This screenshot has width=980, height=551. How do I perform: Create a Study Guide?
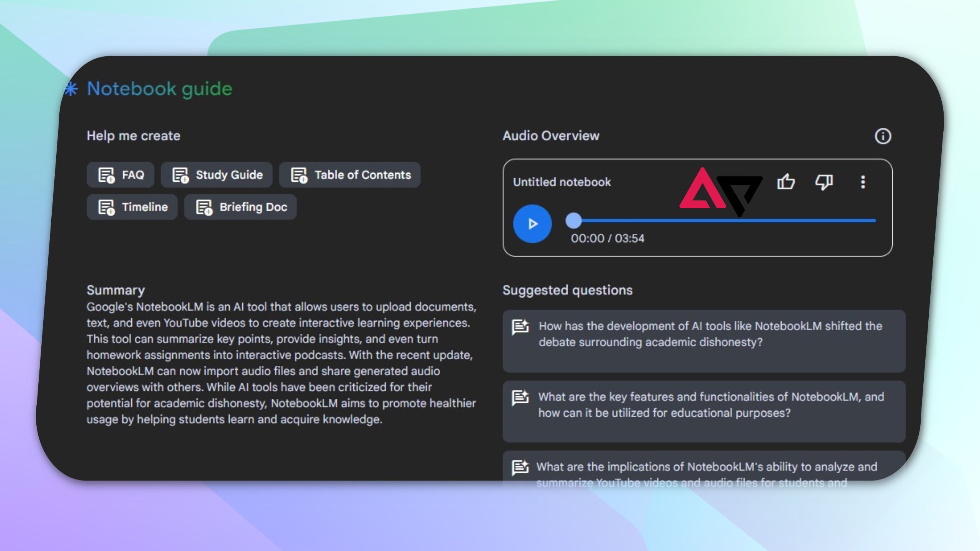point(217,175)
